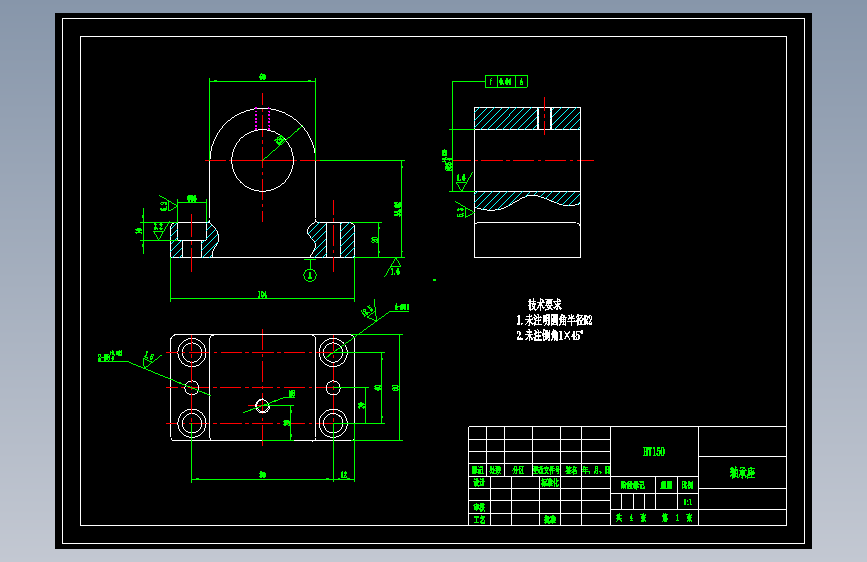867x562 pixels.
Task: Click the 轴承座 part name in title block
Action: pos(742,472)
